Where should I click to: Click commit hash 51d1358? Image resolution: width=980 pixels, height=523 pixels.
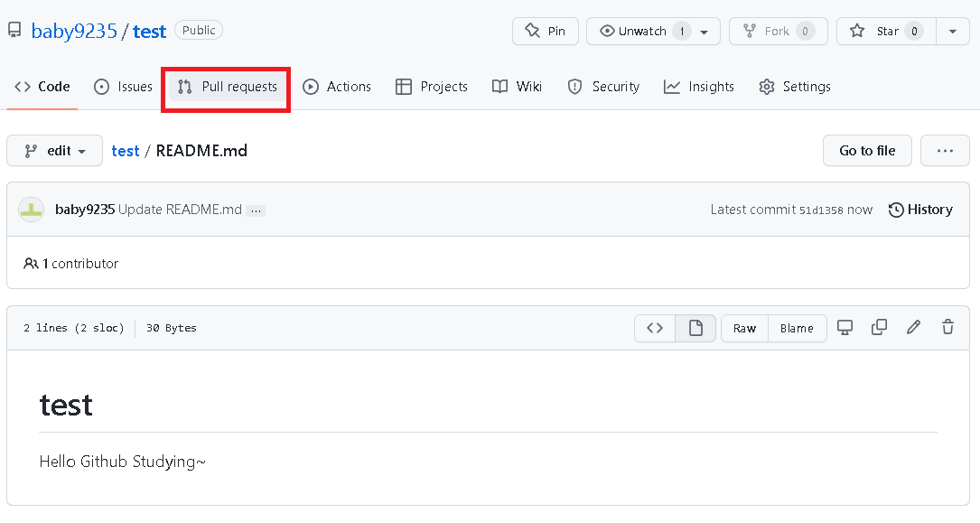821,210
